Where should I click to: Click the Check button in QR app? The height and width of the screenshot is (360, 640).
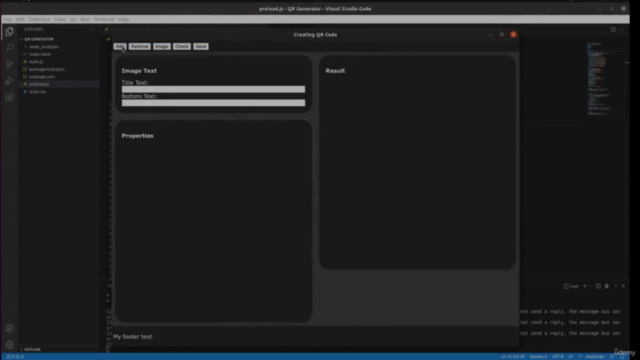[x=182, y=47]
